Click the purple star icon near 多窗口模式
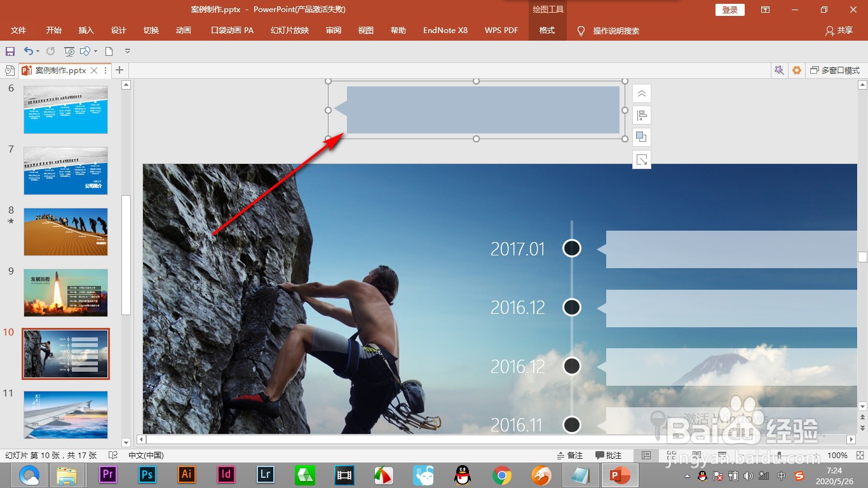 click(x=778, y=71)
